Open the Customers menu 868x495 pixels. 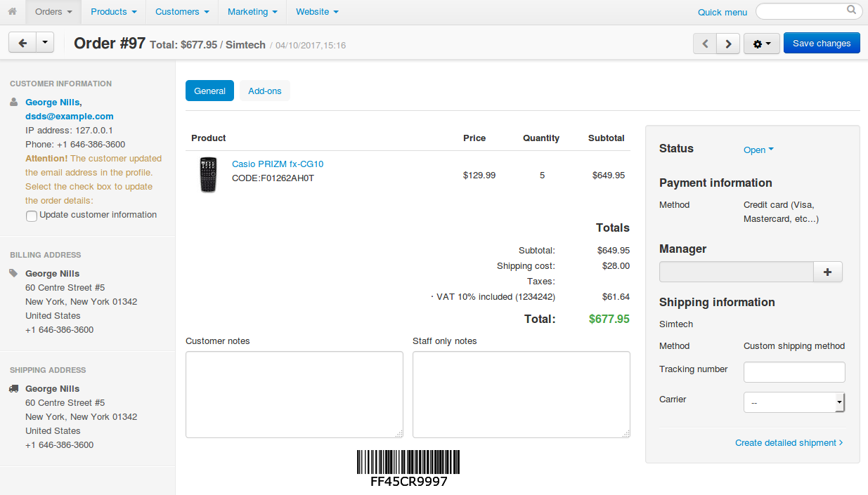(x=182, y=12)
